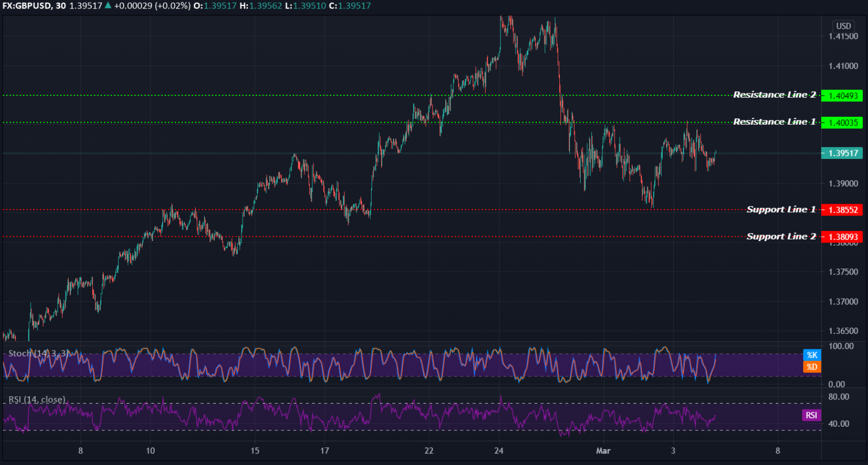Click the 100.00 stochastic scale value
The height and width of the screenshot is (465, 868).
click(x=841, y=346)
